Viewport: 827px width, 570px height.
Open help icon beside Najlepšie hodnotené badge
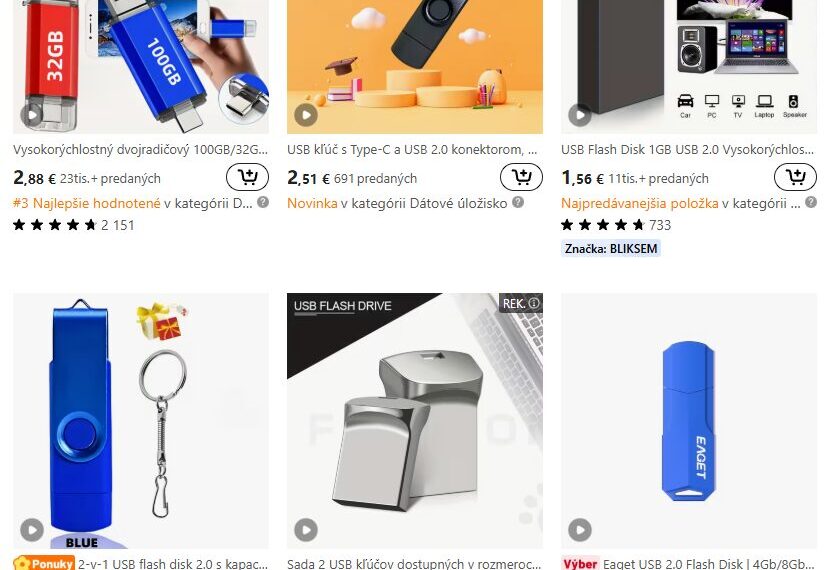click(x=263, y=202)
